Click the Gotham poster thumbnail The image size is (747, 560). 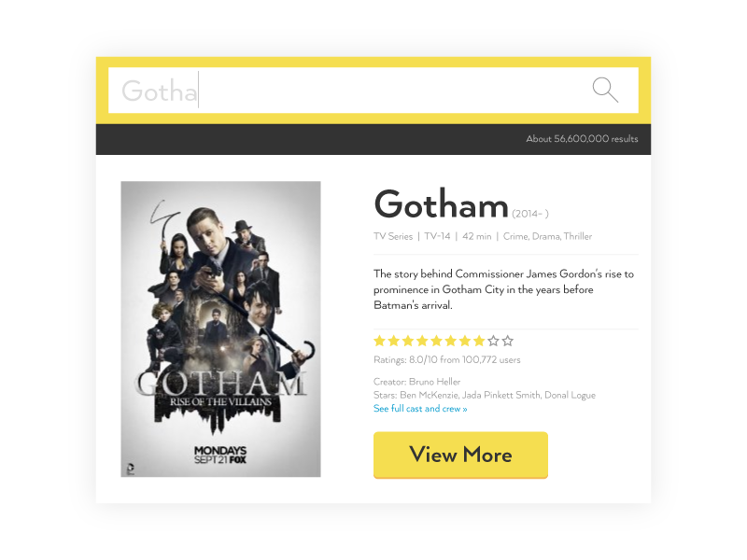point(220,329)
